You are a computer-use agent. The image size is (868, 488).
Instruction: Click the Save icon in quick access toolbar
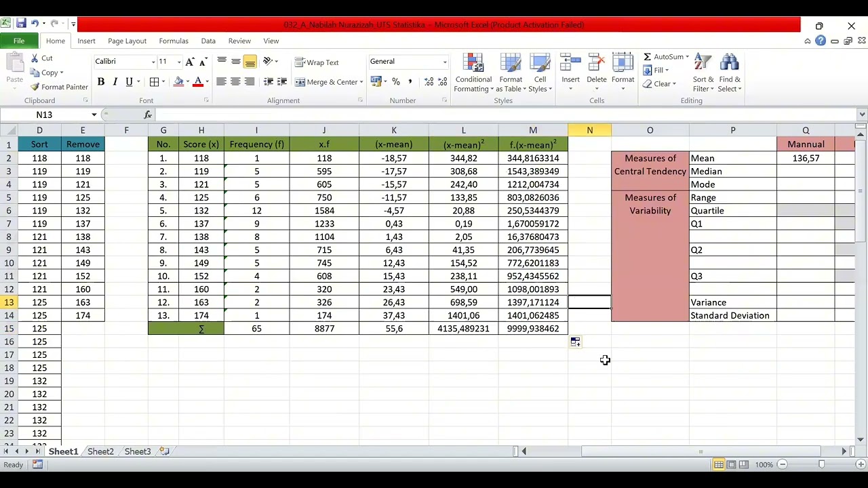pos(22,24)
